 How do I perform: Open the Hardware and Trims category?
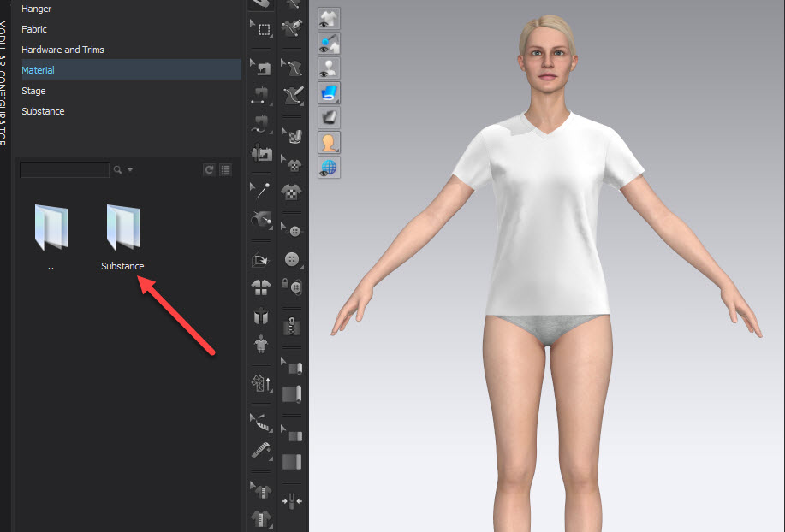tap(62, 50)
